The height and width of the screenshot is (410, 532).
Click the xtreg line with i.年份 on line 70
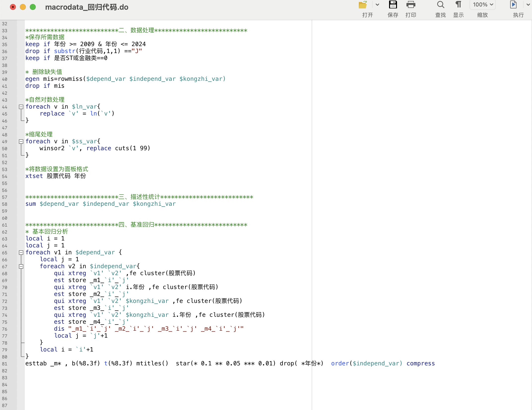point(136,287)
